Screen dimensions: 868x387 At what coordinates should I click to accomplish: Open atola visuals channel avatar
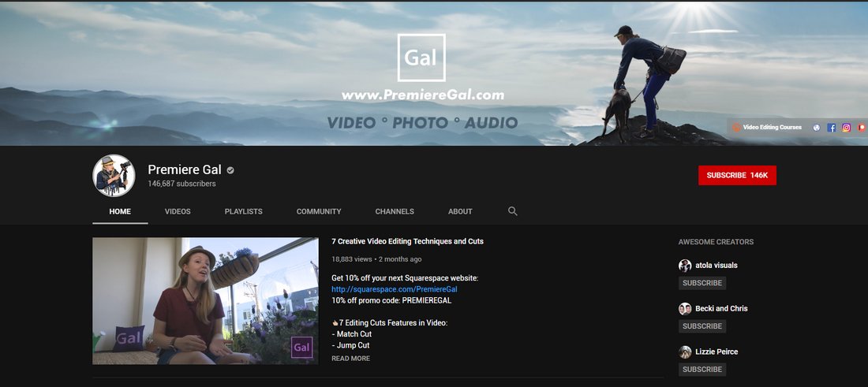click(685, 266)
